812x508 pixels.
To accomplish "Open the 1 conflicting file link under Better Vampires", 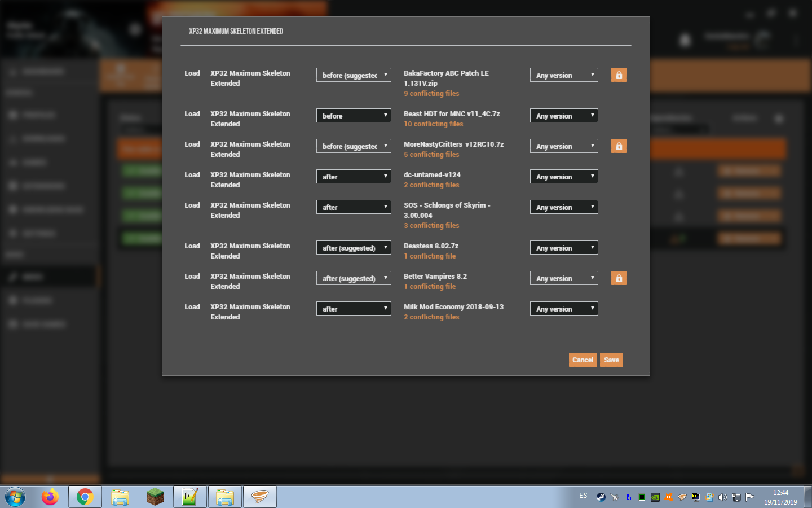I will [x=430, y=287].
